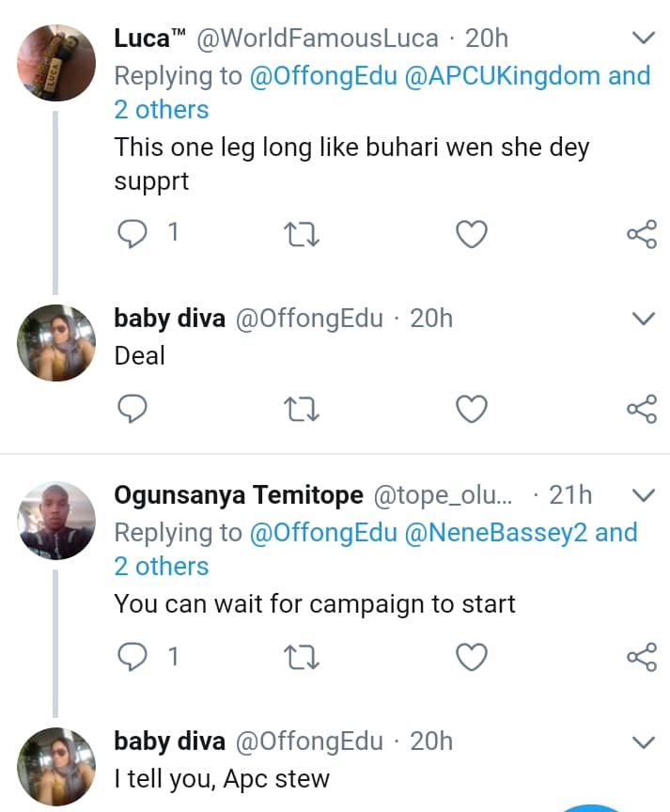670x812 pixels.
Task: Expand options chevron on Ogunsanya Temitope's tweet
Action: tap(643, 495)
